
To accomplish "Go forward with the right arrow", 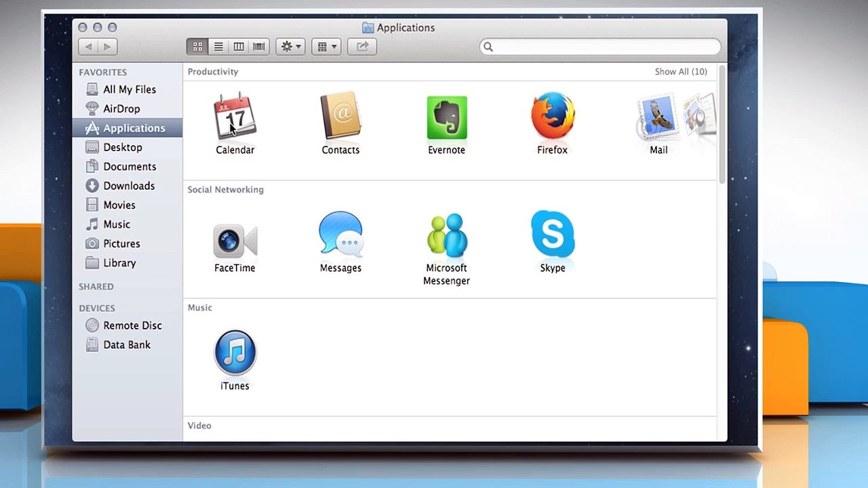I will (x=107, y=47).
